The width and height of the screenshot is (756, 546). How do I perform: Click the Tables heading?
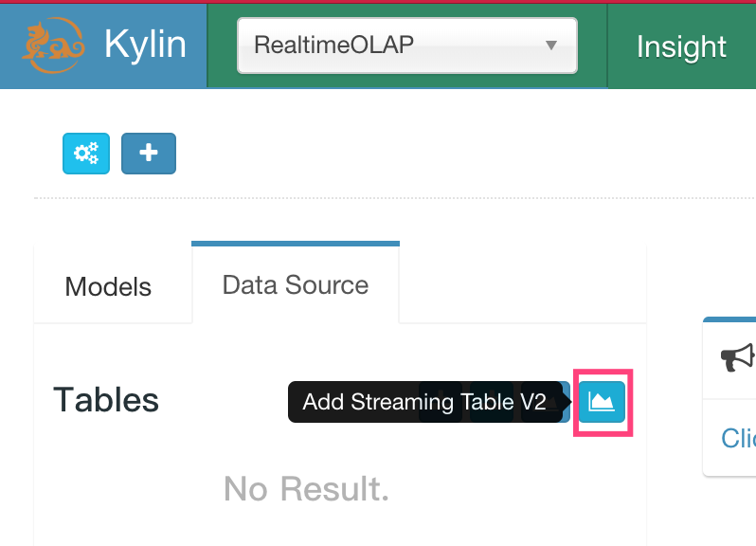[106, 400]
